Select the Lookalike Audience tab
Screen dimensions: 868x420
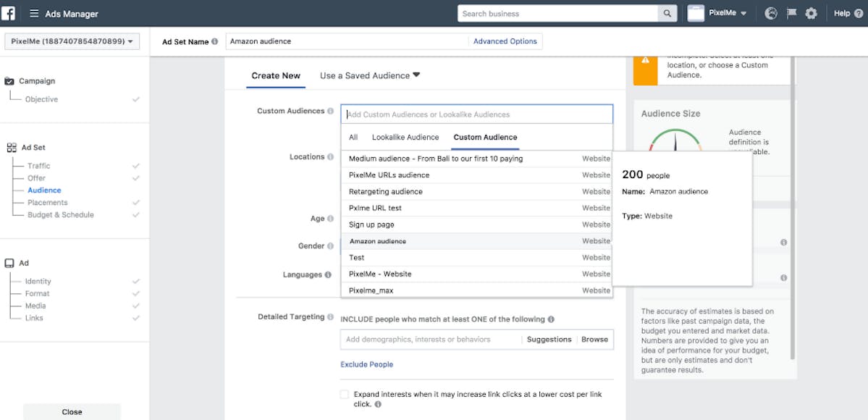405,138
